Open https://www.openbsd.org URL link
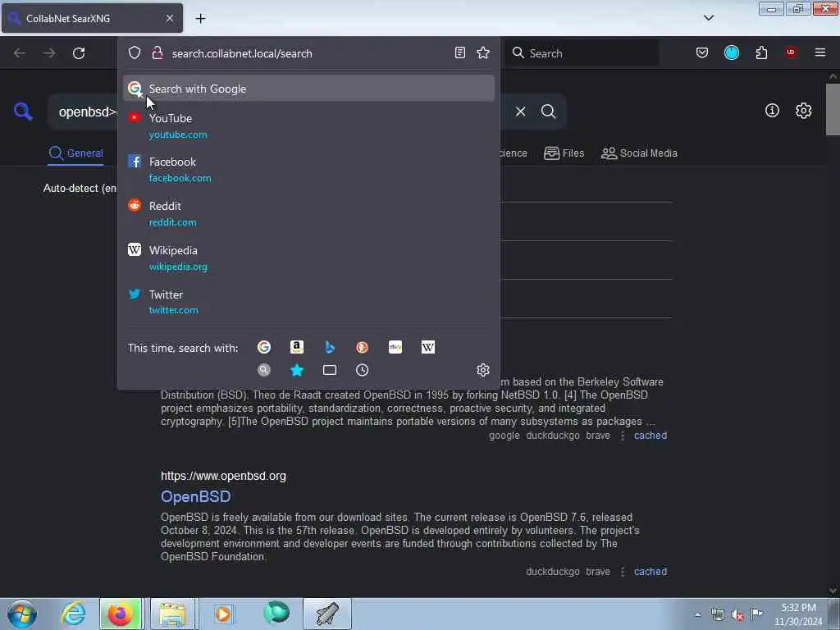Image resolution: width=840 pixels, height=630 pixels. point(223,476)
